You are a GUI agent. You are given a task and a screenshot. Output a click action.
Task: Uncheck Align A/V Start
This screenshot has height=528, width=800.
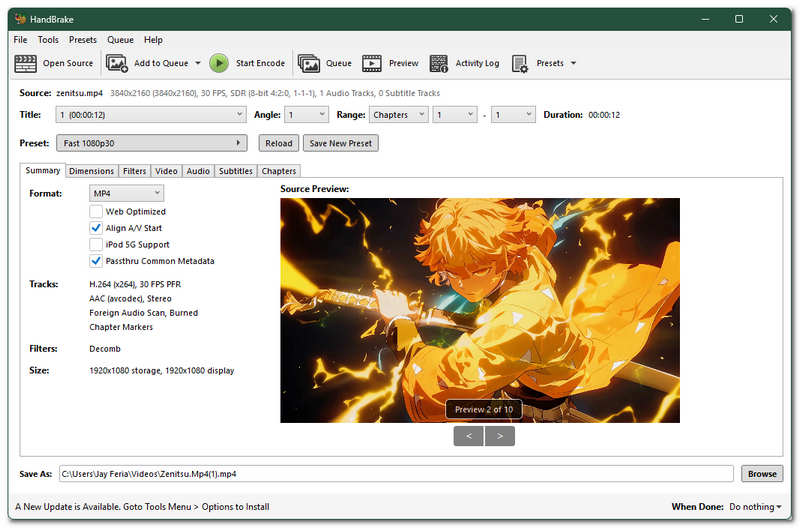(95, 228)
